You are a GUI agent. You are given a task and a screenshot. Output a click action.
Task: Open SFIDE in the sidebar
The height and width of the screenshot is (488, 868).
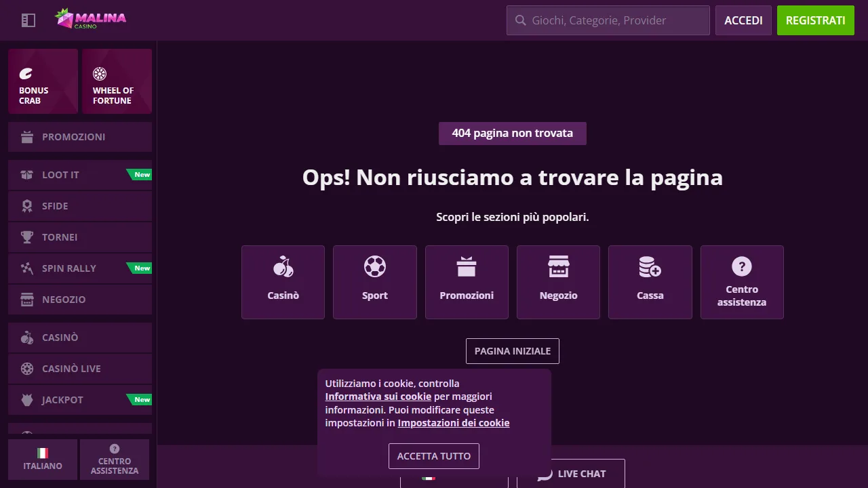(80, 206)
